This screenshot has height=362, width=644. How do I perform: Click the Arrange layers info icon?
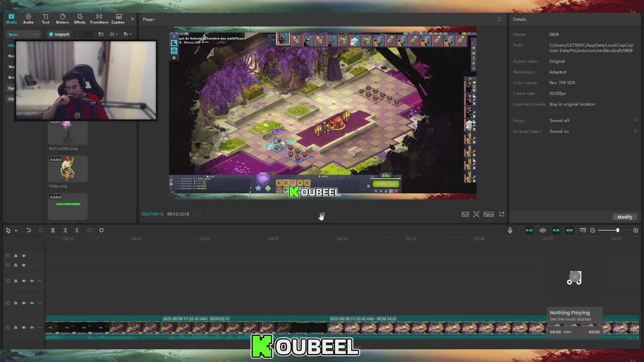pyautogui.click(x=635, y=131)
